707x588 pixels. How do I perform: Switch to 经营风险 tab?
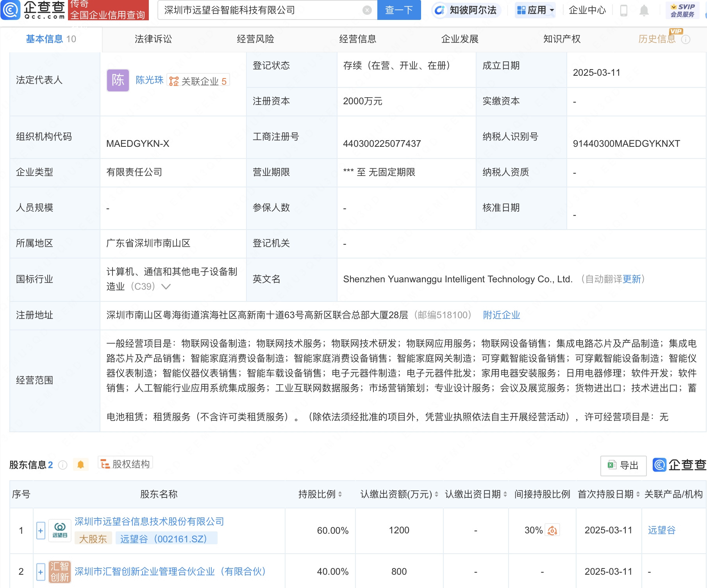tap(255, 39)
